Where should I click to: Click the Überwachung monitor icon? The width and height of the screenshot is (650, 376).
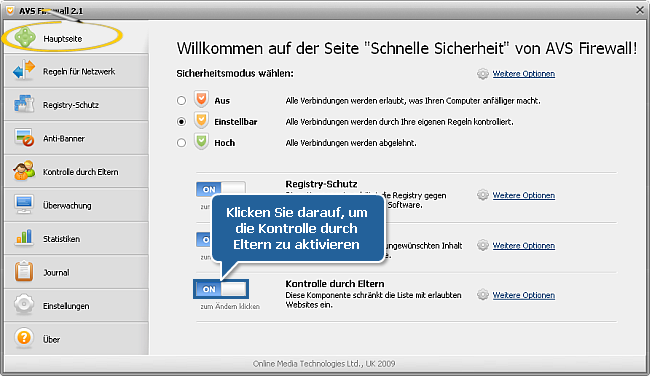pyautogui.click(x=24, y=204)
